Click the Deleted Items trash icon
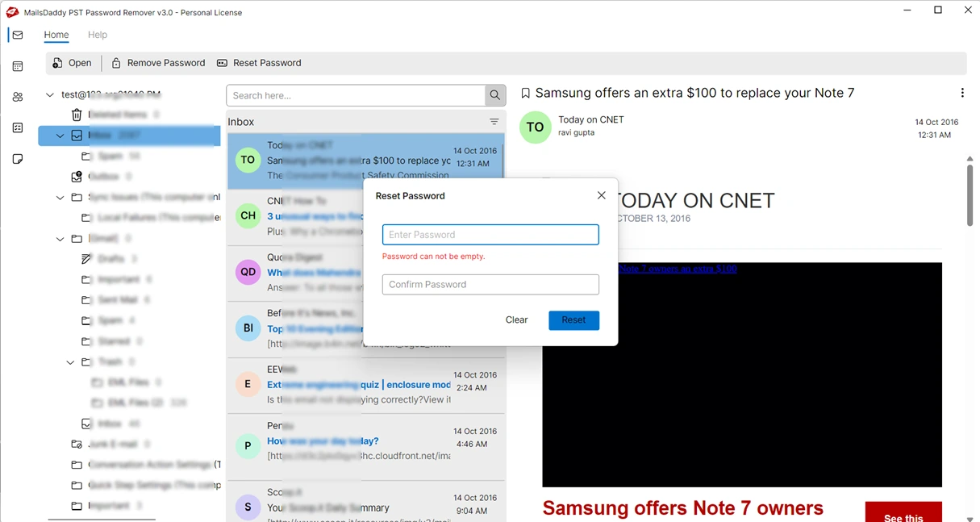Viewport: 980px width, 522px height. point(77,115)
